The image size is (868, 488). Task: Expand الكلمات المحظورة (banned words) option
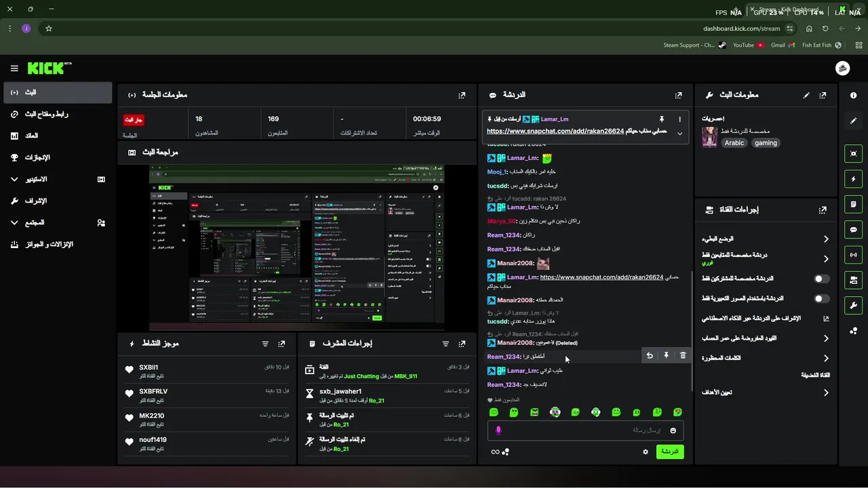766,358
